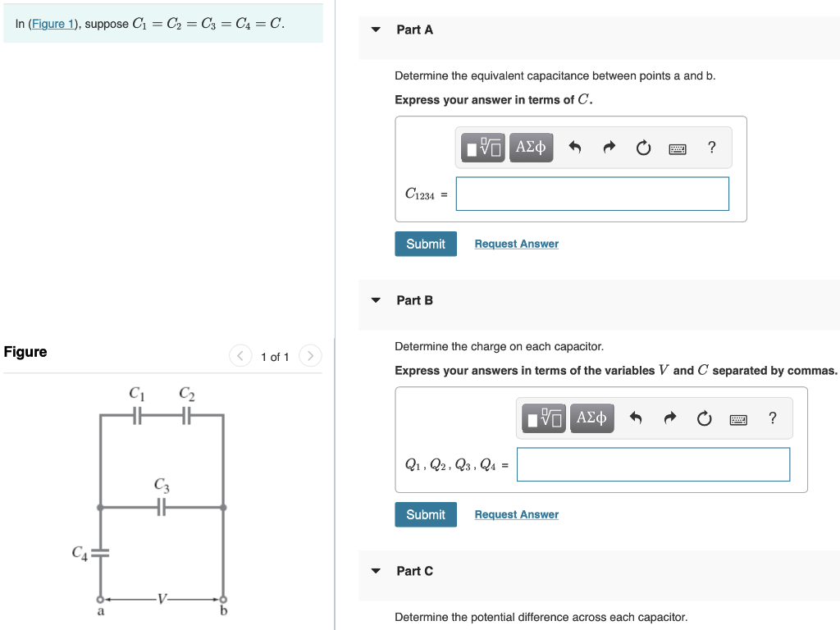This screenshot has width=840, height=630.
Task: Click the redo icon in Part A editor
Action: (x=609, y=147)
